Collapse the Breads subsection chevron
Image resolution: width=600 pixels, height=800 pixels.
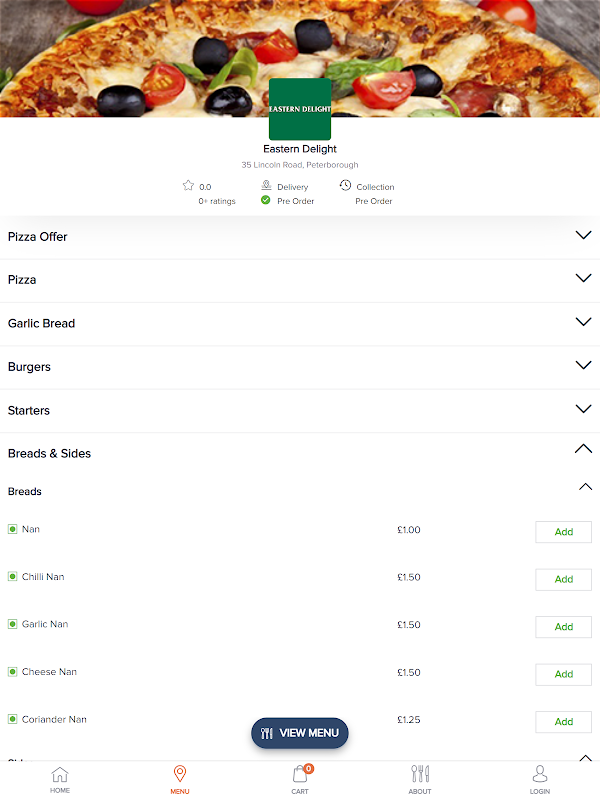pyautogui.click(x=586, y=488)
